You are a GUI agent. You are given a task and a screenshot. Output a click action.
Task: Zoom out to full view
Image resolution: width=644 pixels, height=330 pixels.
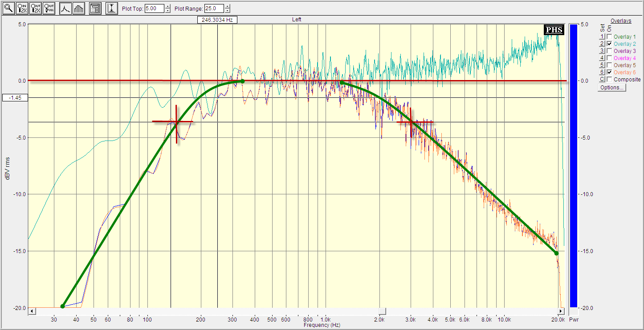pos(49,8)
